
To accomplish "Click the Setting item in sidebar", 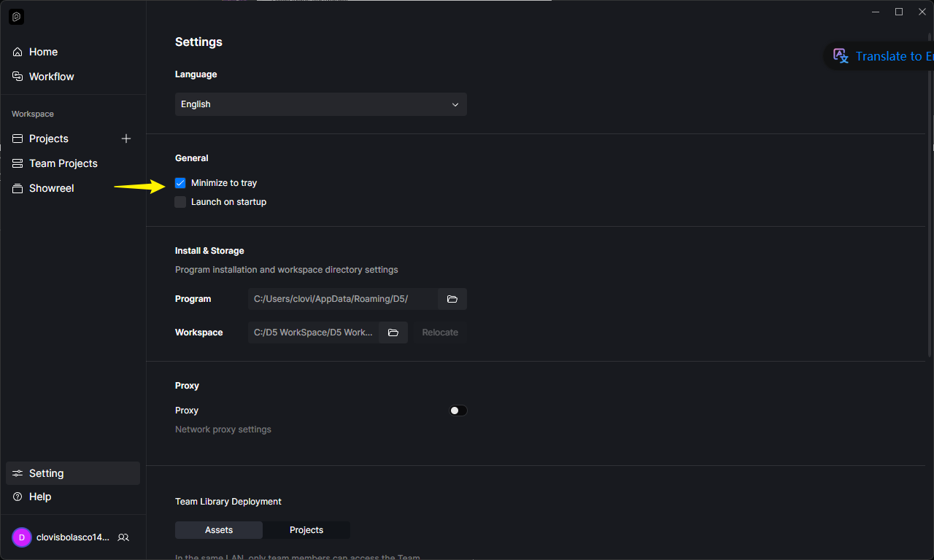I will (73, 473).
